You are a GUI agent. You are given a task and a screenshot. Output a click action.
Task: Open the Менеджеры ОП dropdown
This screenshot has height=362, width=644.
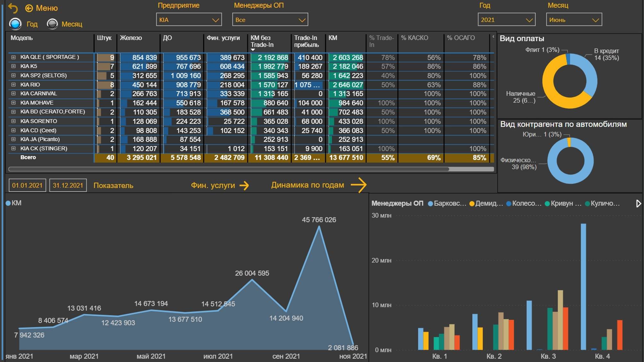[270, 20]
